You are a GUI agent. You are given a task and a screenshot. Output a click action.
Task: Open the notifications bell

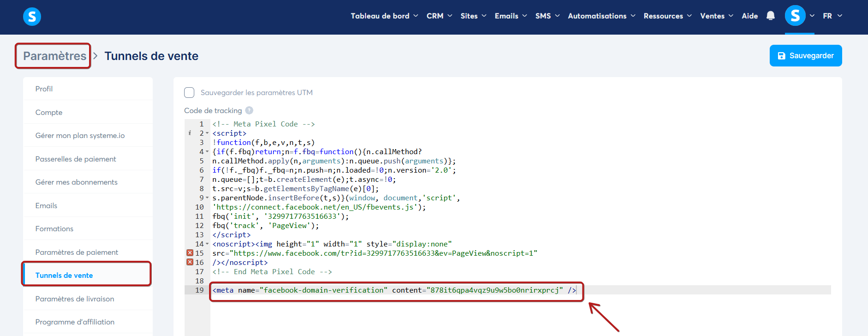pyautogui.click(x=771, y=16)
